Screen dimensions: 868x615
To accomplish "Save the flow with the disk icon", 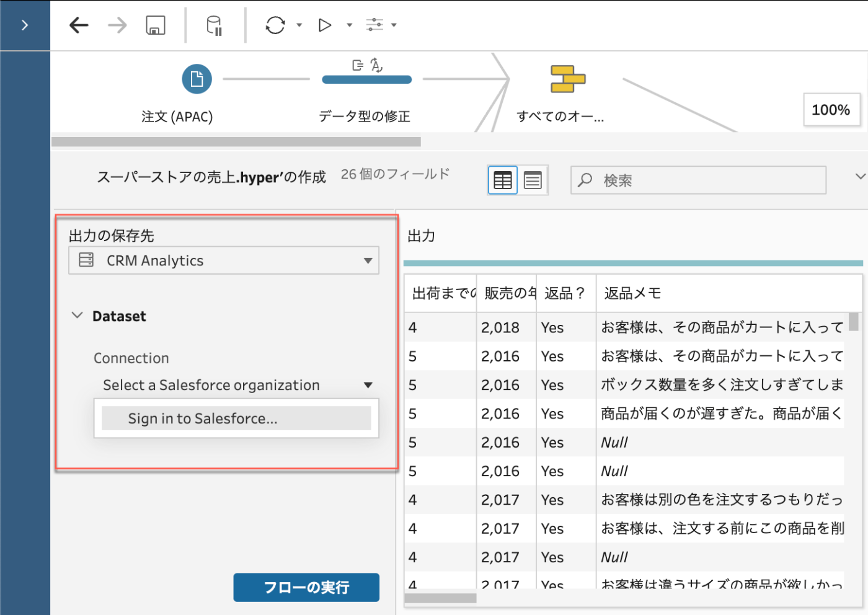I will tap(156, 25).
